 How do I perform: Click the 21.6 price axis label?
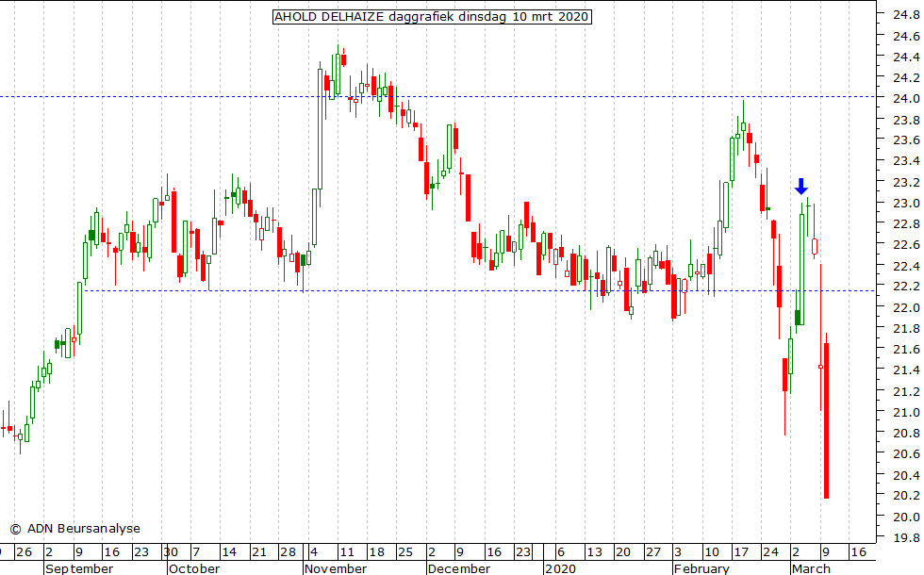pos(906,349)
